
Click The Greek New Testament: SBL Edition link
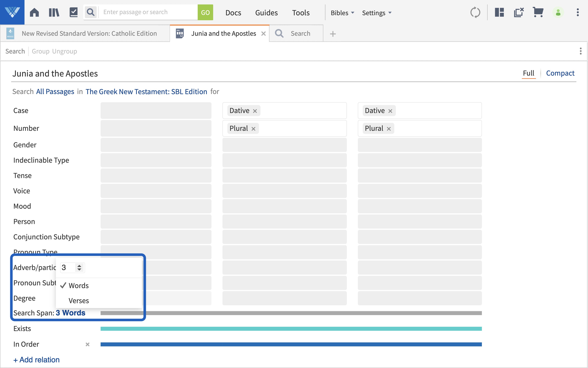click(146, 92)
